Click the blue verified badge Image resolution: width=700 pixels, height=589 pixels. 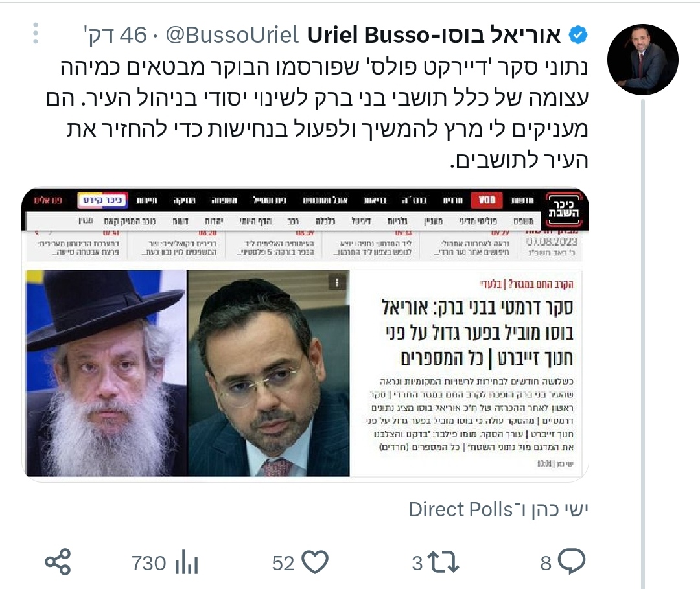[578, 35]
